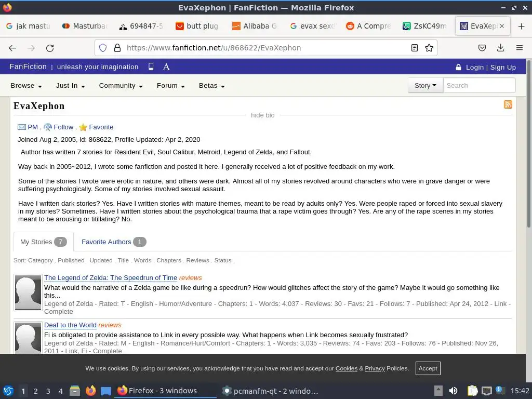The image size is (532, 399).
Task: Expand the Community dropdown menu
Action: [x=121, y=86]
